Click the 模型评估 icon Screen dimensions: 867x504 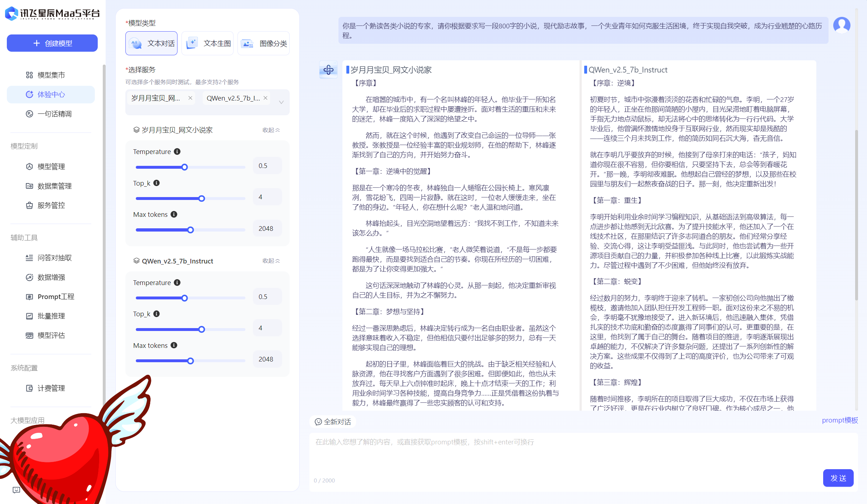pos(29,335)
